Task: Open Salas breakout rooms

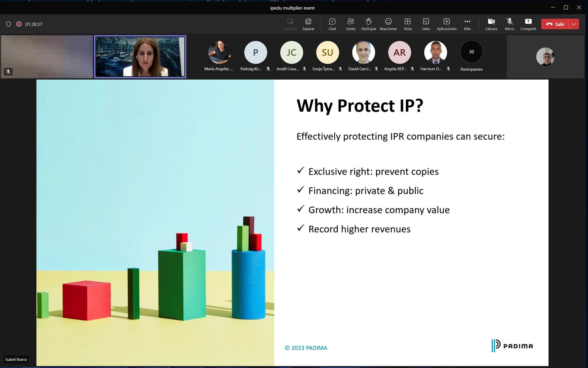Action: 426,24
